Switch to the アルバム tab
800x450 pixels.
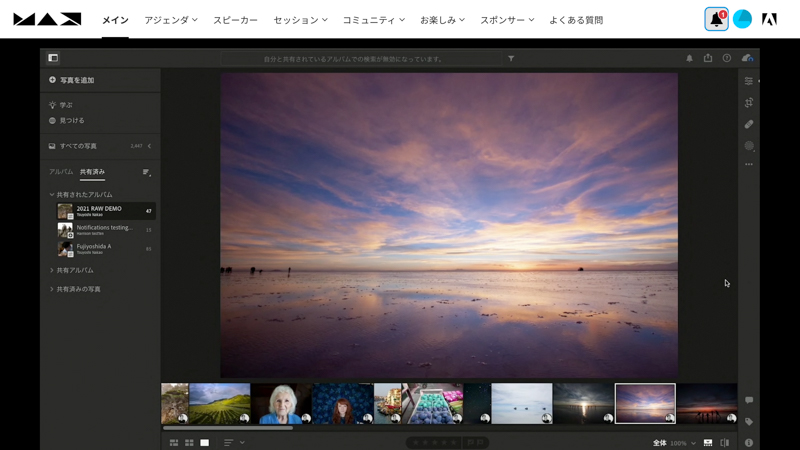61,172
